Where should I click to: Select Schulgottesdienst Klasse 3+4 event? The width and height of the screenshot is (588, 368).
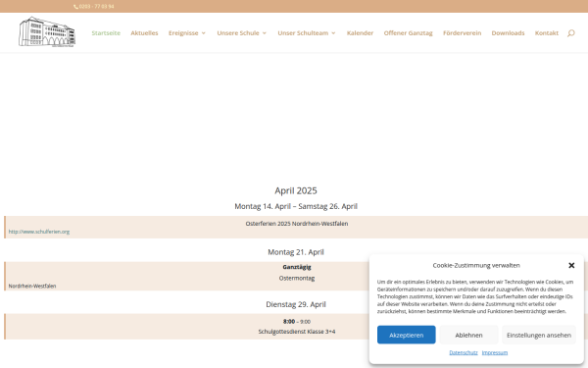click(x=297, y=332)
